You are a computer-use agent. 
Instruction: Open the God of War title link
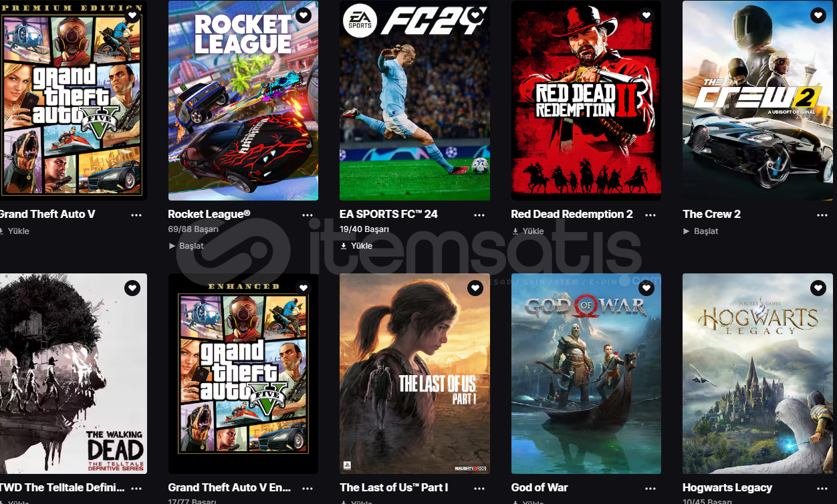(540, 487)
